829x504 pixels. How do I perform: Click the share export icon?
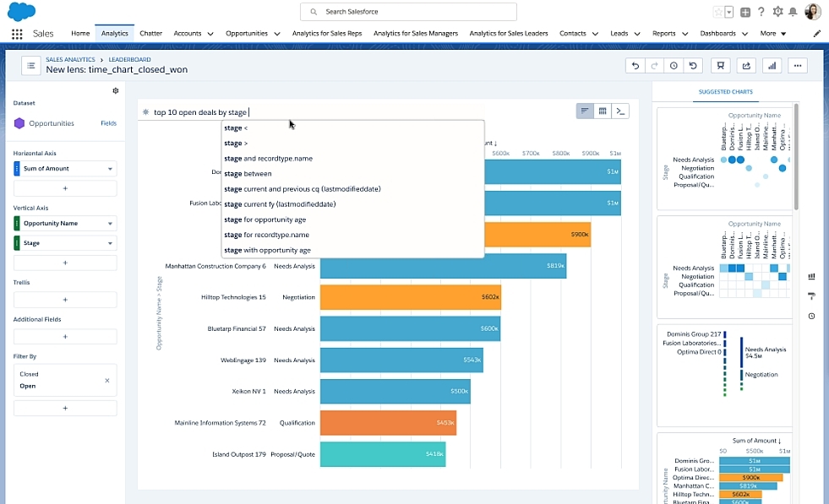[x=746, y=66]
